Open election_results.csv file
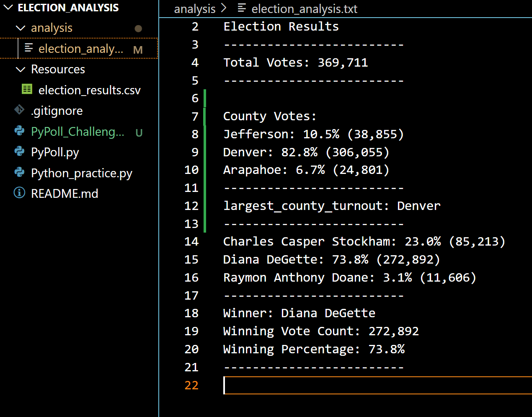Viewport: 532px width, 417px height. click(x=90, y=90)
